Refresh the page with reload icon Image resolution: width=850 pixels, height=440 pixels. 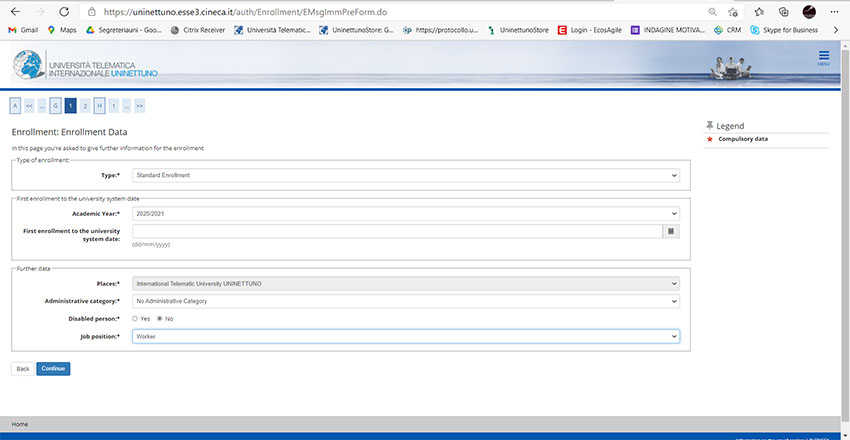click(64, 11)
